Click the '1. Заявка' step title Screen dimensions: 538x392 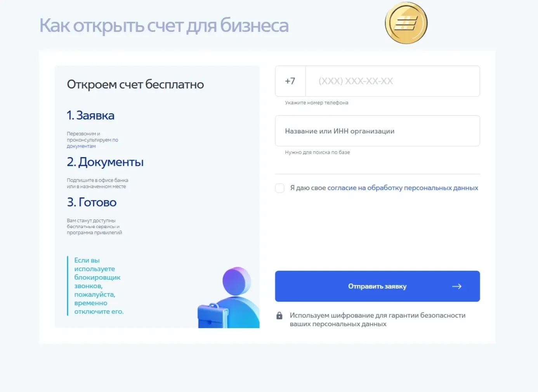(x=90, y=115)
